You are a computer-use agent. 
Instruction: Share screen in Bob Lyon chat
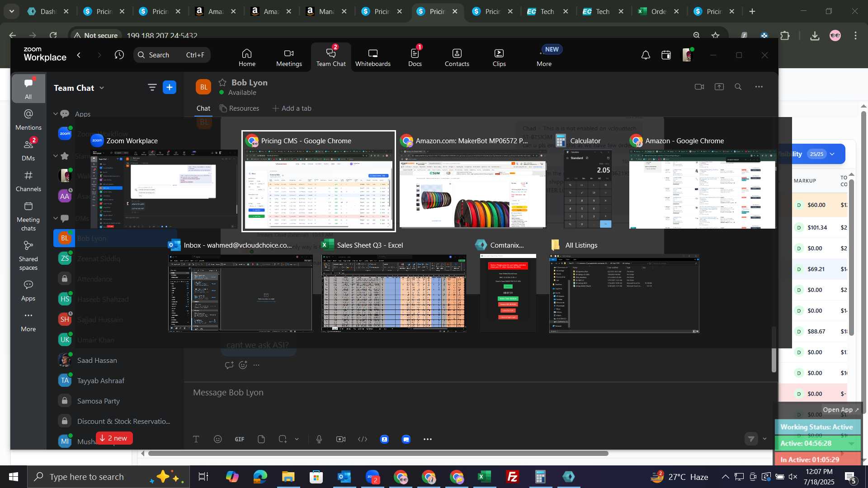(x=719, y=87)
